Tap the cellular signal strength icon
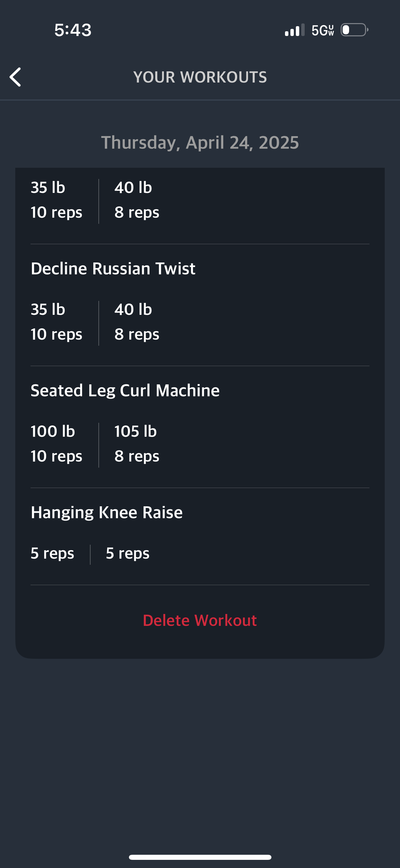 294,30
